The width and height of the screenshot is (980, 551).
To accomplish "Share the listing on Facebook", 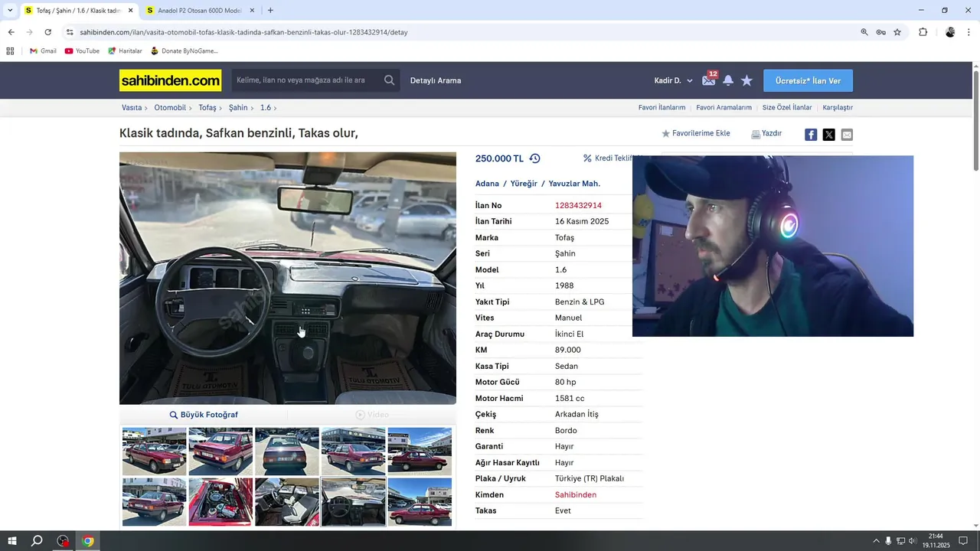I will 811,135.
